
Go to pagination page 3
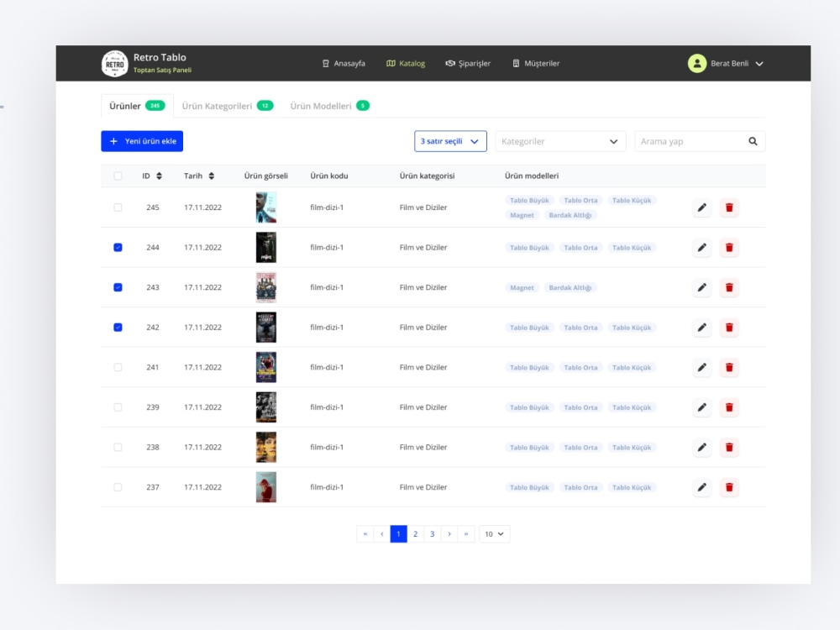[433, 534]
